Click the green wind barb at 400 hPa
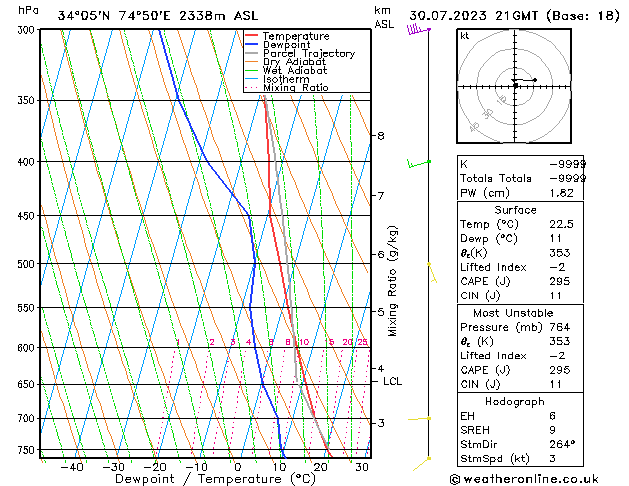The image size is (629, 486). [x=419, y=163]
